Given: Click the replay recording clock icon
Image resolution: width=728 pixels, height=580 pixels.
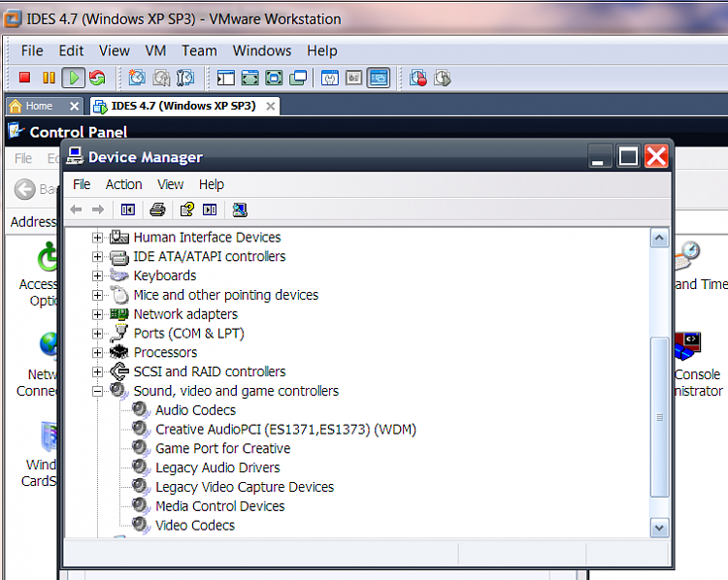Looking at the screenshot, I should [442, 78].
